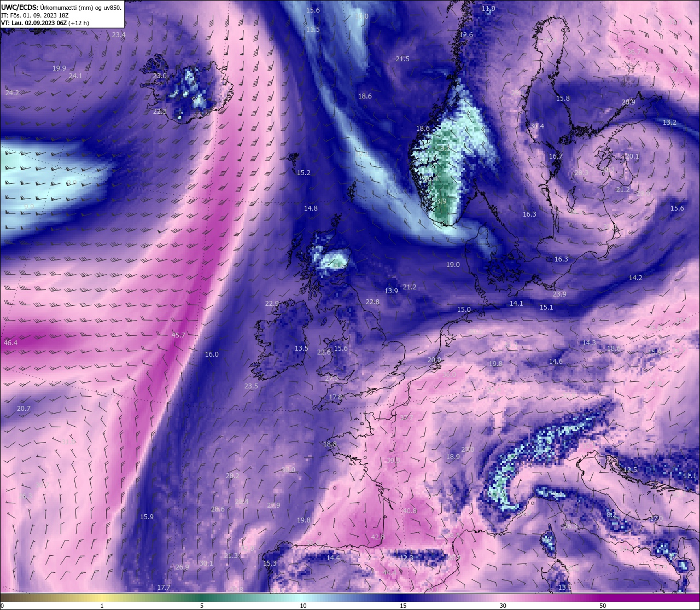
Task: Select the '23.0' value near Iceland
Action: pos(160,76)
